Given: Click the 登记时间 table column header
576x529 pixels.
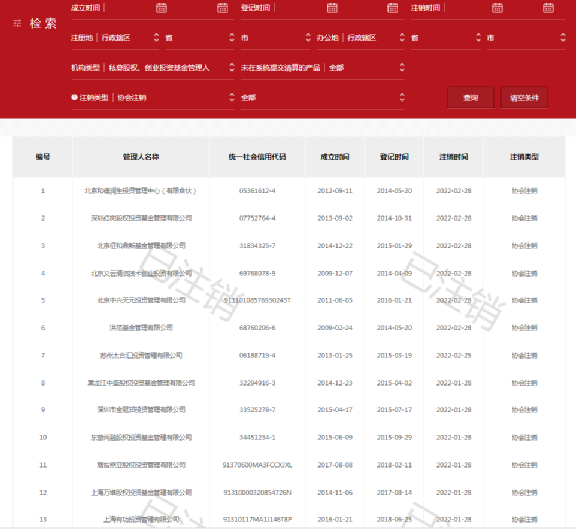Looking at the screenshot, I should [x=394, y=157].
